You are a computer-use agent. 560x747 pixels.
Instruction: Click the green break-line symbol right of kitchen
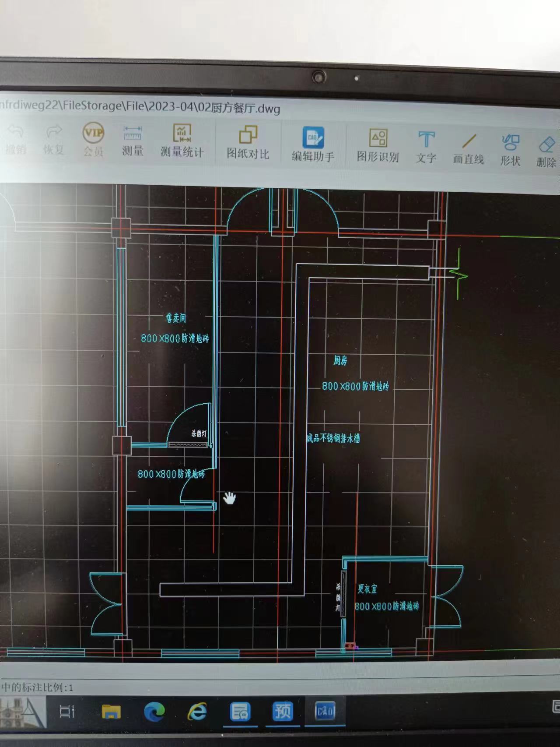point(459,274)
